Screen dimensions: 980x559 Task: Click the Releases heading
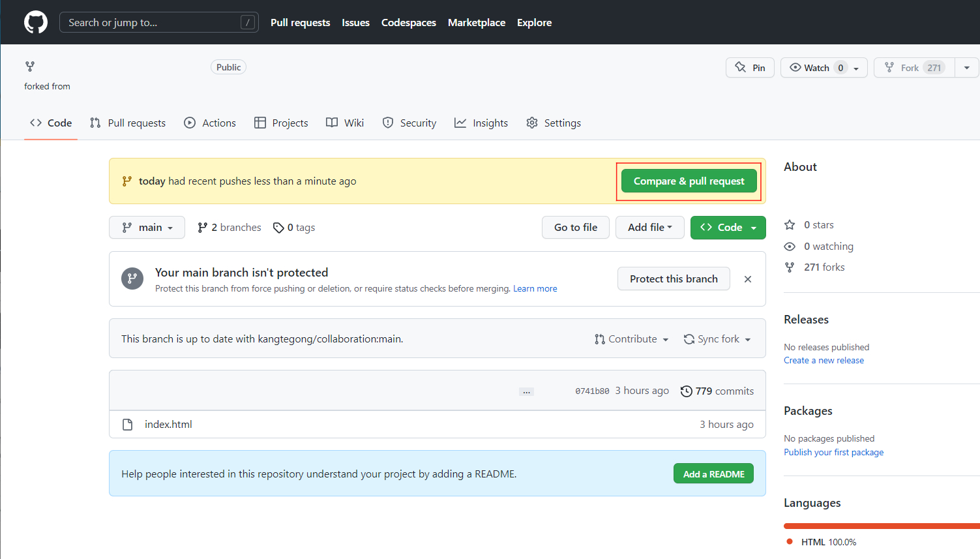(x=806, y=320)
